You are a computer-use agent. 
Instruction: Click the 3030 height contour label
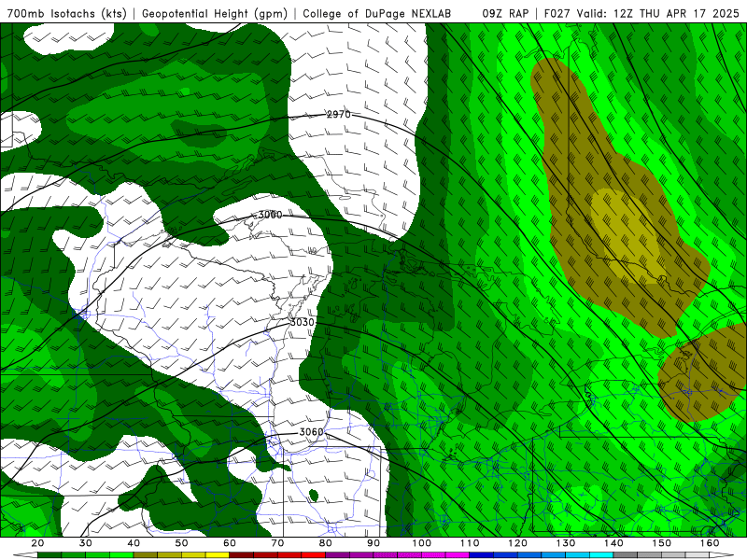click(303, 322)
